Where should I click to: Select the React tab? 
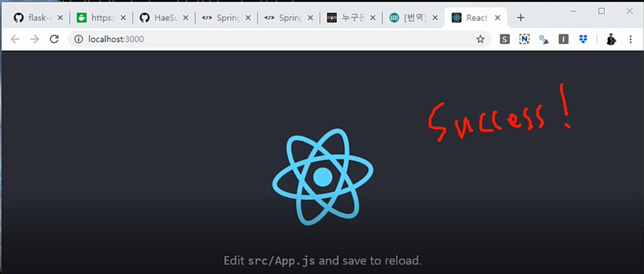[x=476, y=18]
